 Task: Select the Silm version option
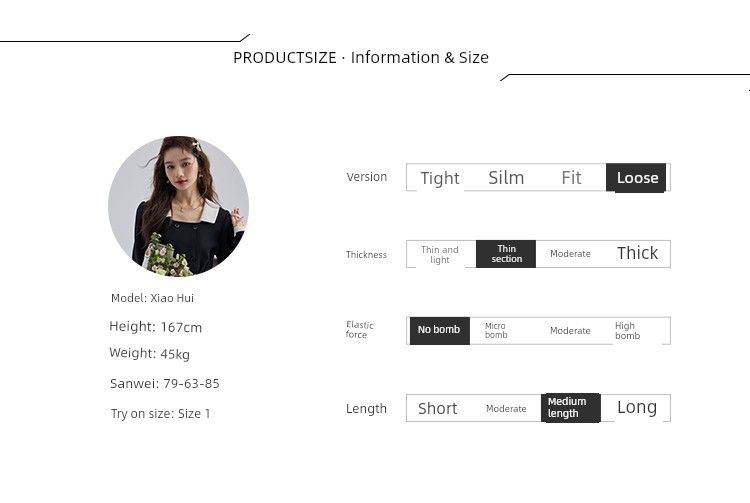pyautogui.click(x=506, y=178)
